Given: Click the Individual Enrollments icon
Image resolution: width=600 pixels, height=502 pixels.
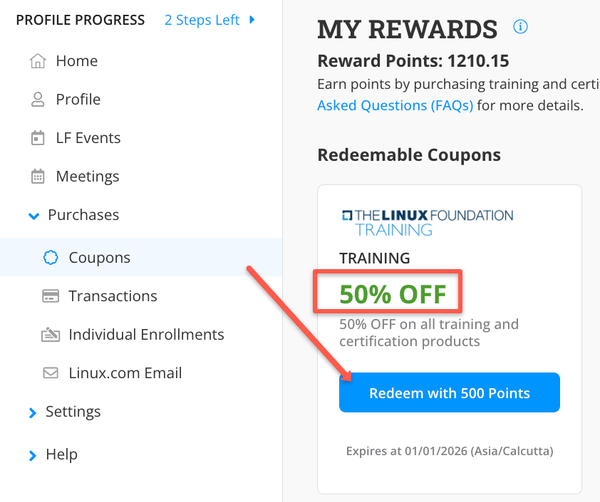Looking at the screenshot, I should click(x=51, y=334).
